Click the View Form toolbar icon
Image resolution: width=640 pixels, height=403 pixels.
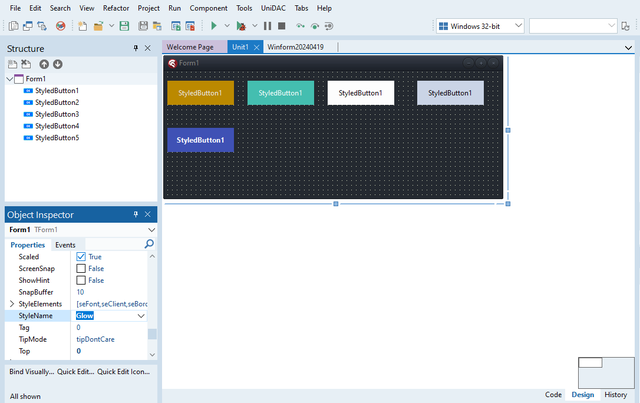tap(28, 26)
